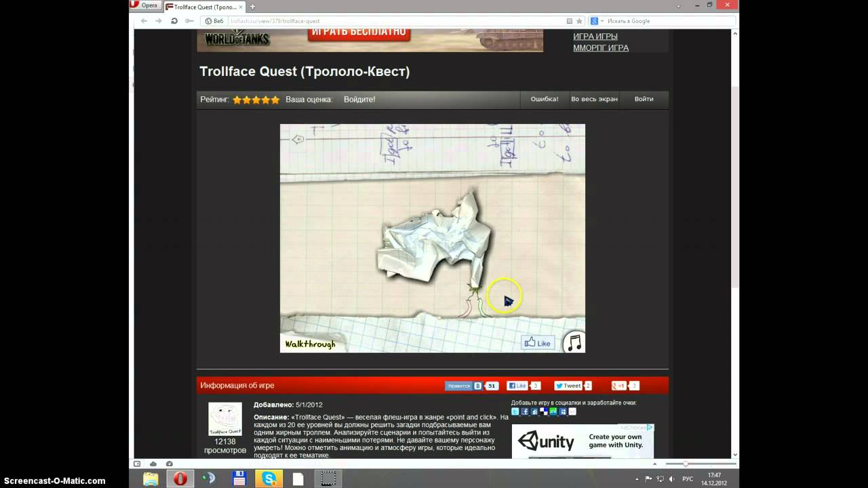Click the '12138 просмотров' view count text
This screenshot has width=868, height=488.
click(225, 446)
